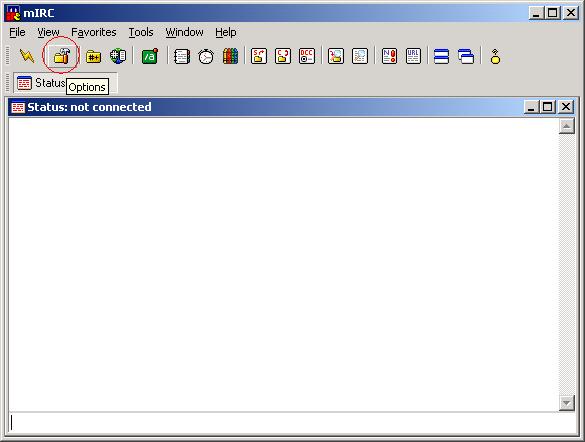Viewport: 585px width, 442px height.
Task: Open the Channels folder icon
Action: pyautogui.click(x=93, y=56)
